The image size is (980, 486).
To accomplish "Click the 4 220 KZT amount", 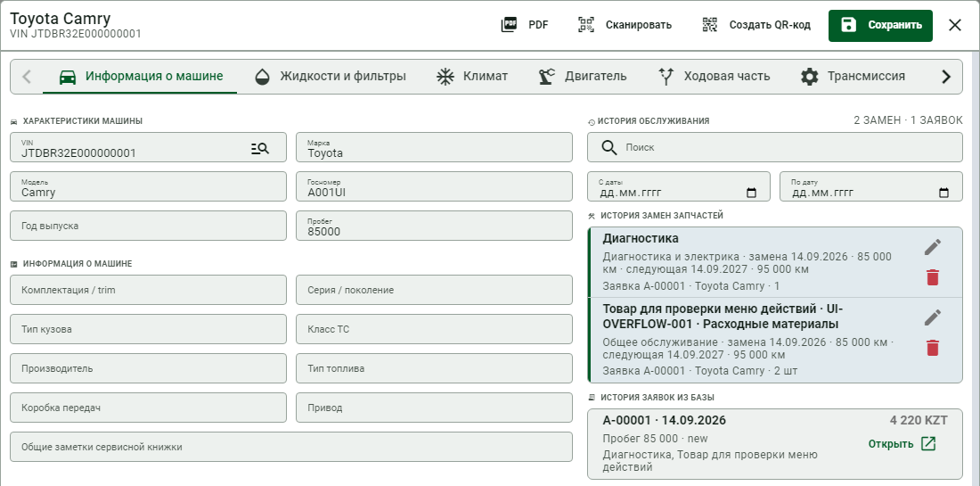I will pos(919,420).
